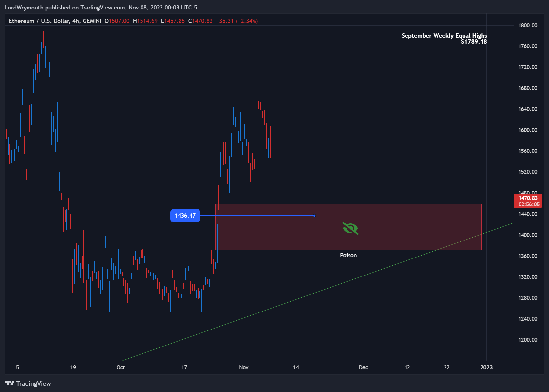Click the '17' date label on time axis
549x392 pixels.
[x=184, y=367]
